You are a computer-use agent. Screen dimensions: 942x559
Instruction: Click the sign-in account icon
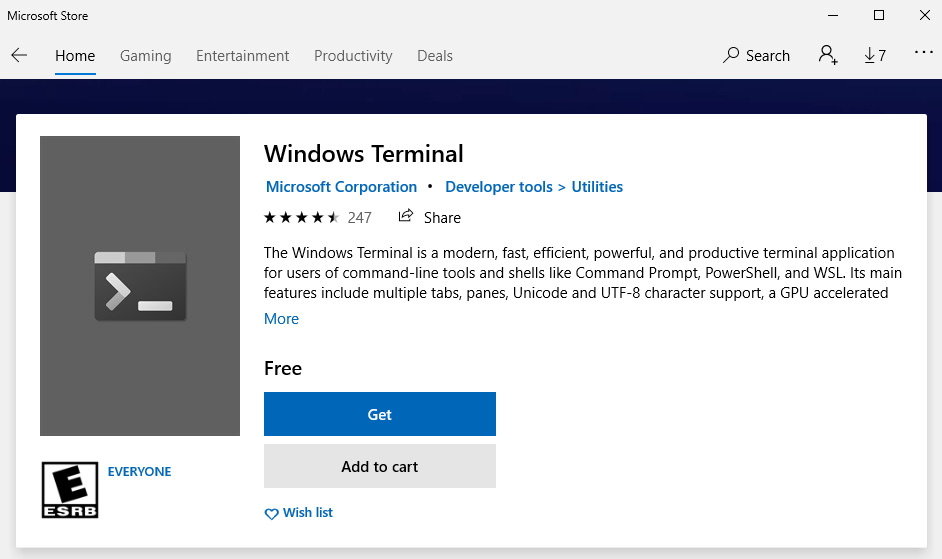tap(828, 55)
